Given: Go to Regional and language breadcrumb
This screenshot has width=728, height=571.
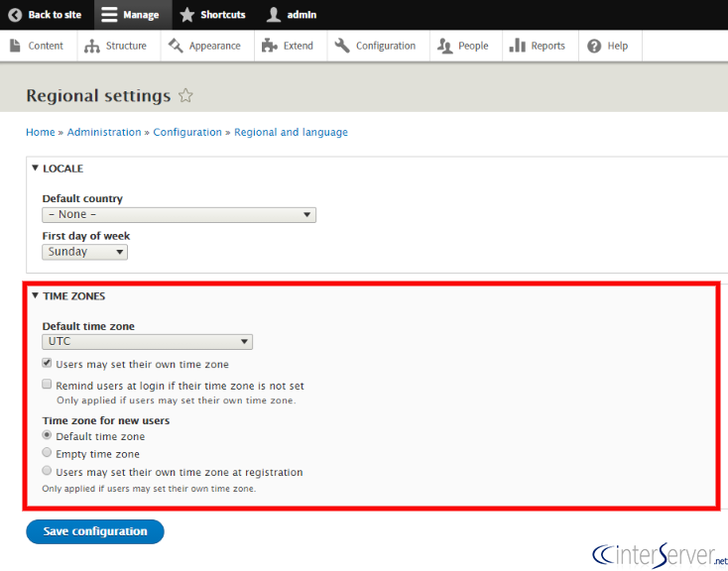Looking at the screenshot, I should (291, 132).
